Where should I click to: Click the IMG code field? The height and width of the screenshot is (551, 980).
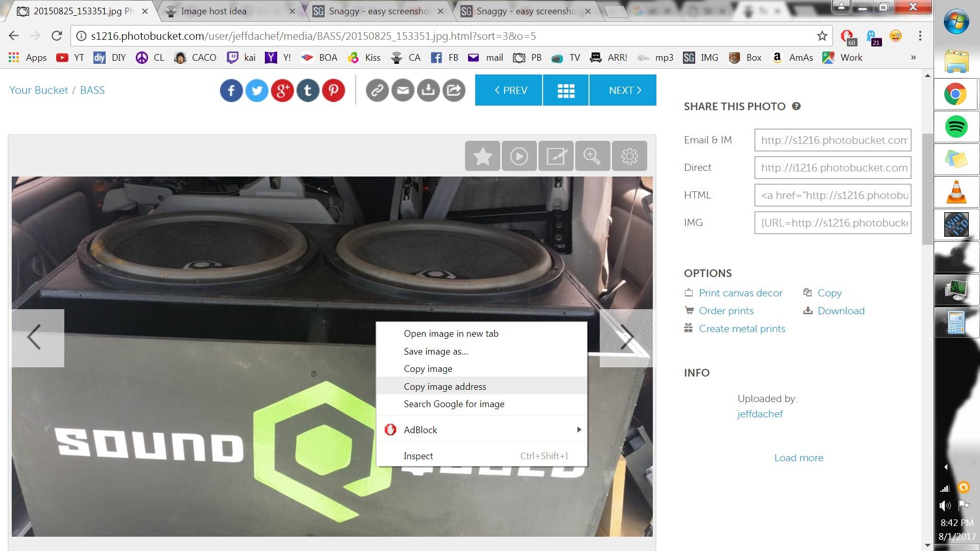pyautogui.click(x=833, y=223)
